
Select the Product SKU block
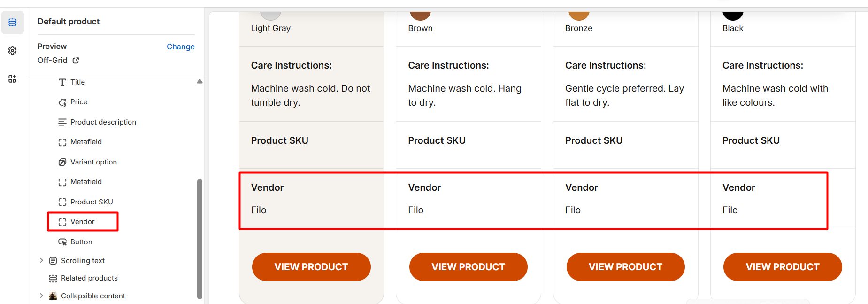pyautogui.click(x=91, y=202)
